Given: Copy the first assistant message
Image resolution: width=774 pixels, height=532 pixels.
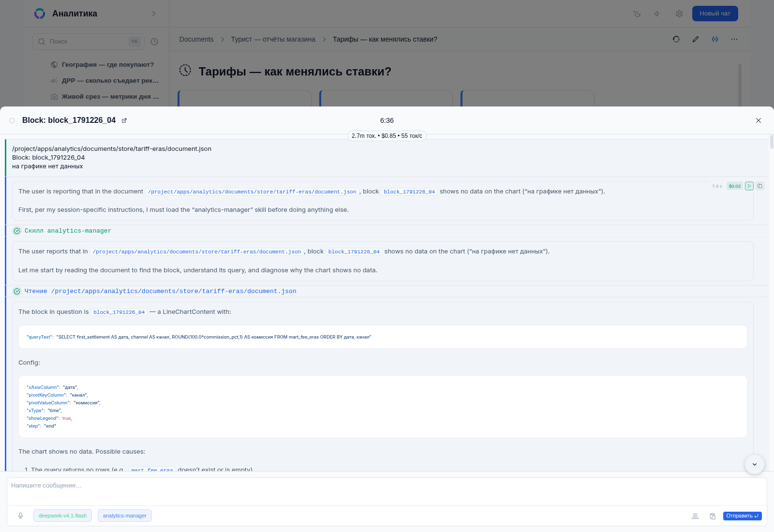Looking at the screenshot, I should point(760,186).
